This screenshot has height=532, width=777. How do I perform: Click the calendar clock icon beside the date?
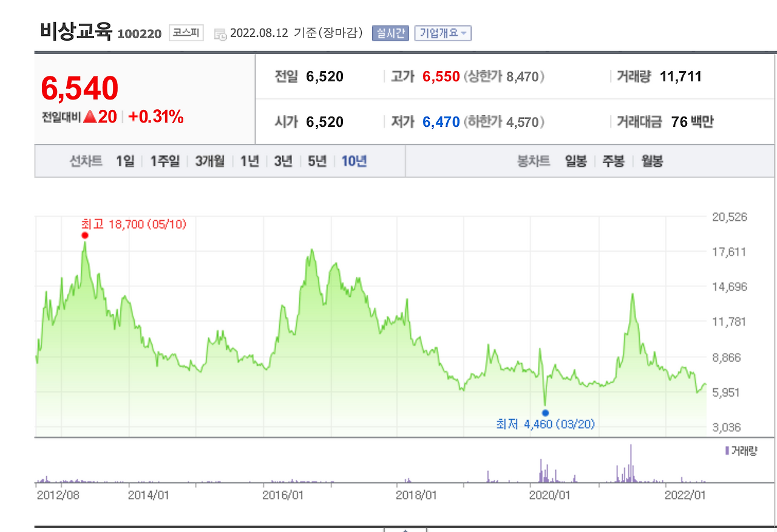click(221, 34)
